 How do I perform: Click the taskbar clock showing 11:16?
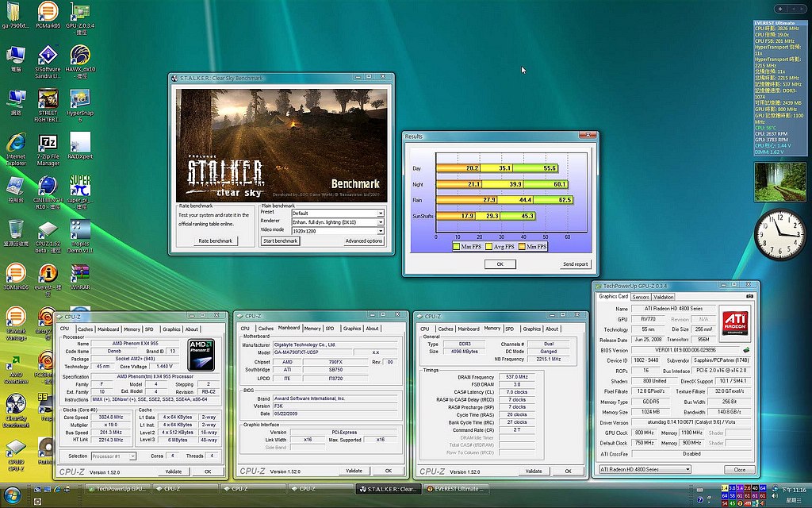coord(793,490)
